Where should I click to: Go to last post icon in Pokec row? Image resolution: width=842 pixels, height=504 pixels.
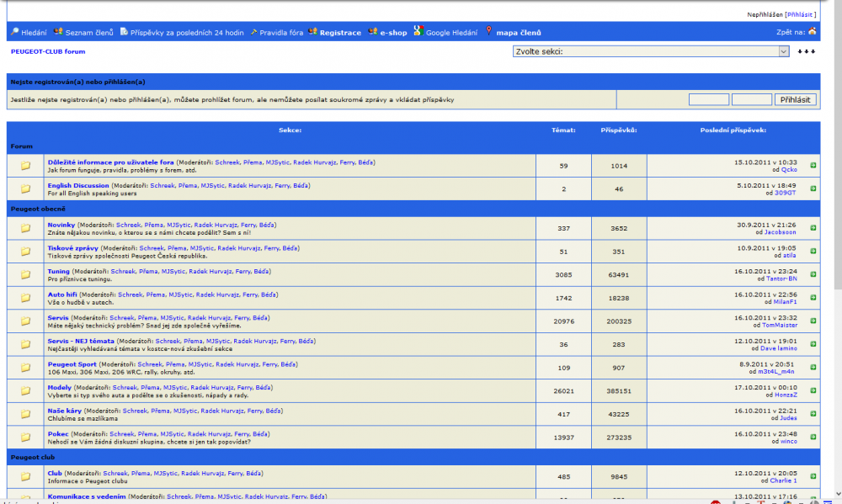(813, 437)
